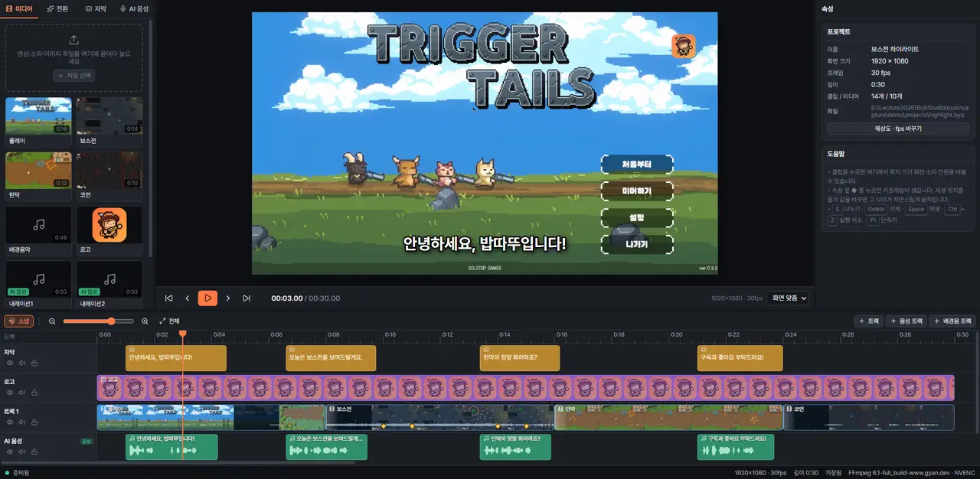
Task: Jump to the end of the timeline
Action: pyautogui.click(x=247, y=298)
